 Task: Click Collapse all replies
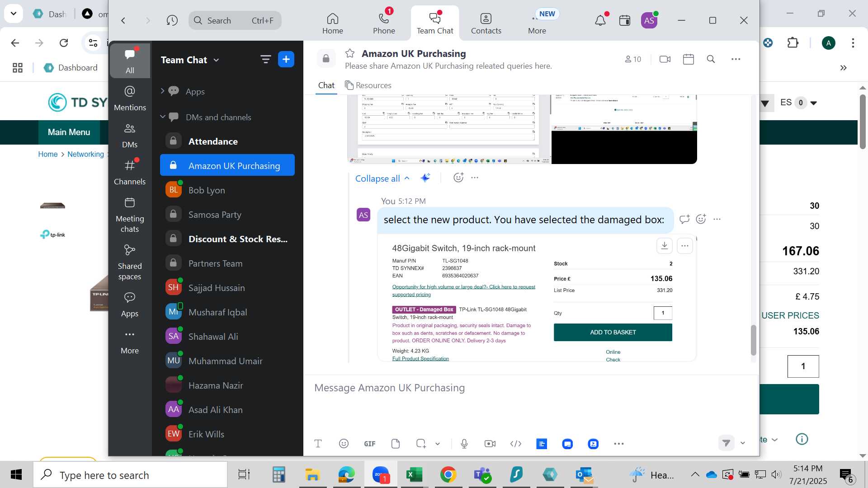[x=382, y=178]
